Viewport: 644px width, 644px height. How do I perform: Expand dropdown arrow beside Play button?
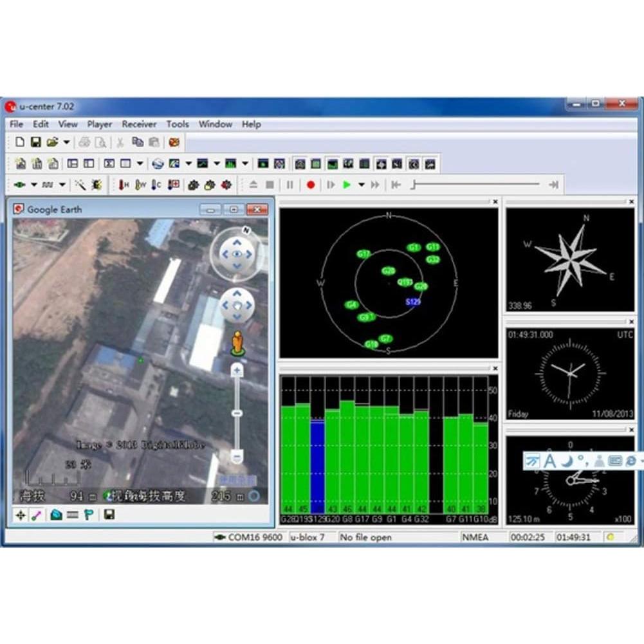point(361,185)
